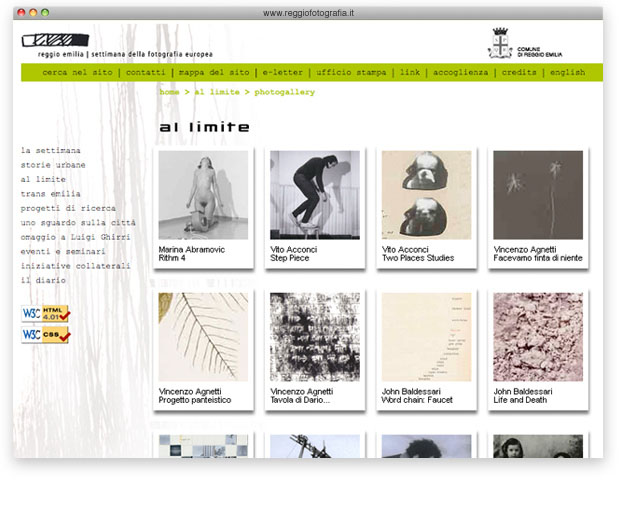The width and height of the screenshot is (619, 523).
Task: Open 'uno sguardo sulla città' link
Action: coord(78,223)
